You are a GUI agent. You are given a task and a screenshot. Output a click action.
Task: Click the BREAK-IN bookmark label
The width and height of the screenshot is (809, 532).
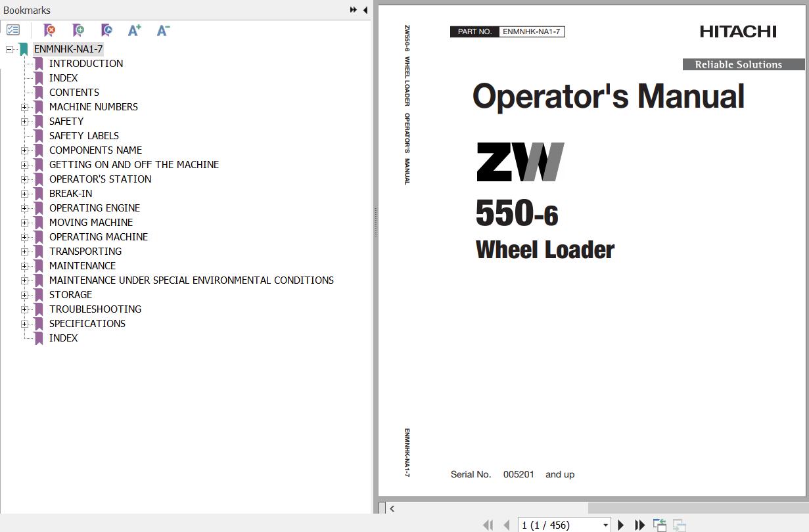click(70, 194)
